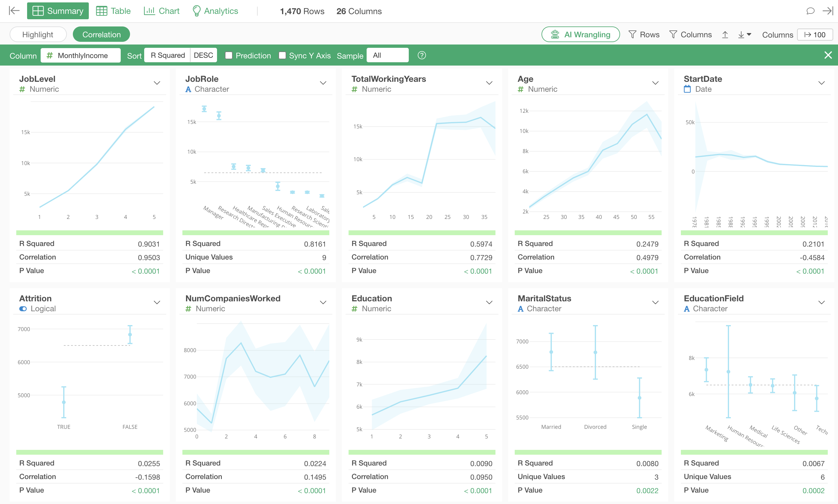Expand the EducationField card chevron menu
This screenshot has width=838, height=504.
click(x=821, y=303)
